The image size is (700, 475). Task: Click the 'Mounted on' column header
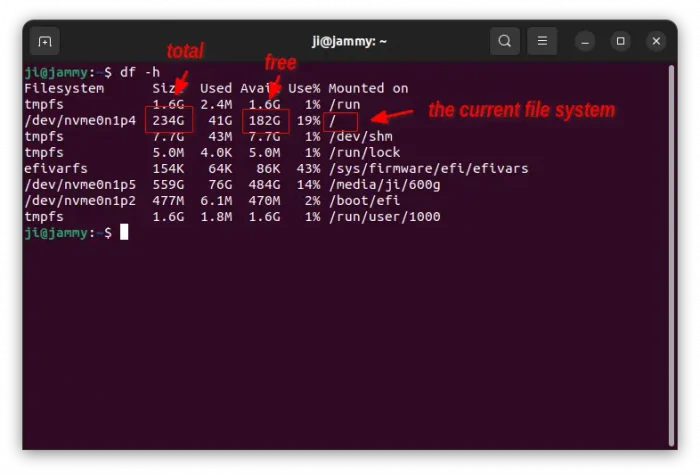[368, 88]
